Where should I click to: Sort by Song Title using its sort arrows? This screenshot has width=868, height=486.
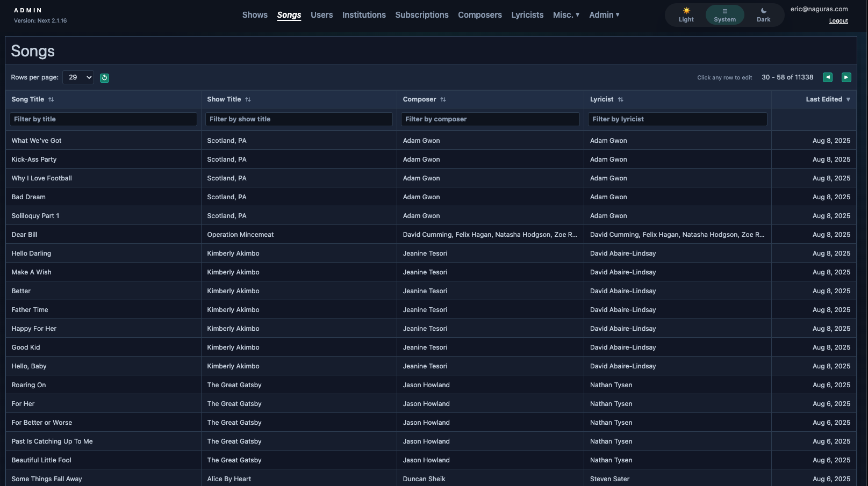coord(51,99)
